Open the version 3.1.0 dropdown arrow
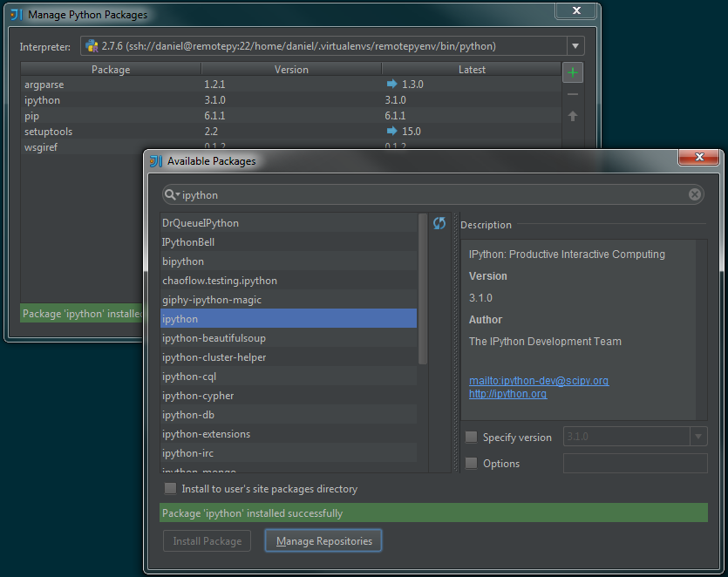Viewport: 728px width, 577px height. [x=698, y=437]
